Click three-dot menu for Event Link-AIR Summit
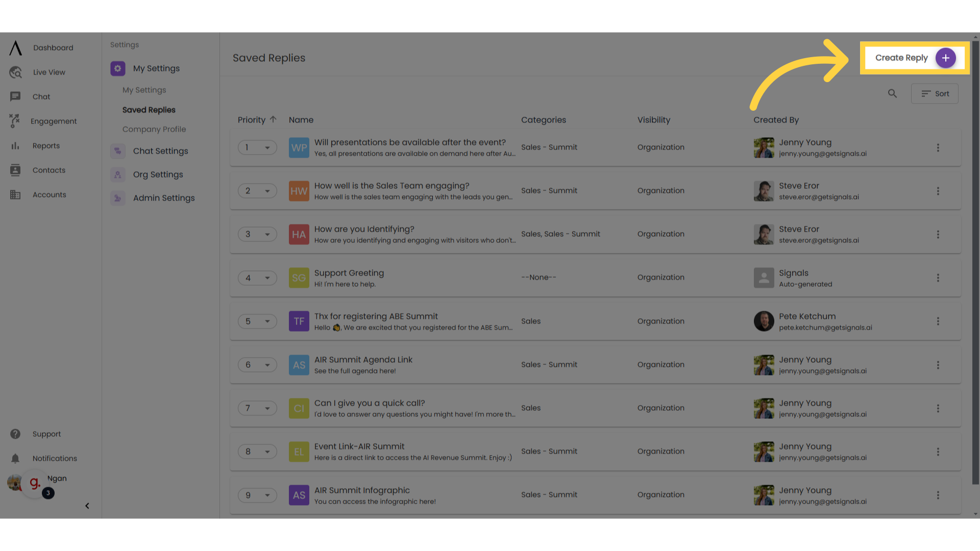Screen dimensions: 980x551 tap(938, 452)
